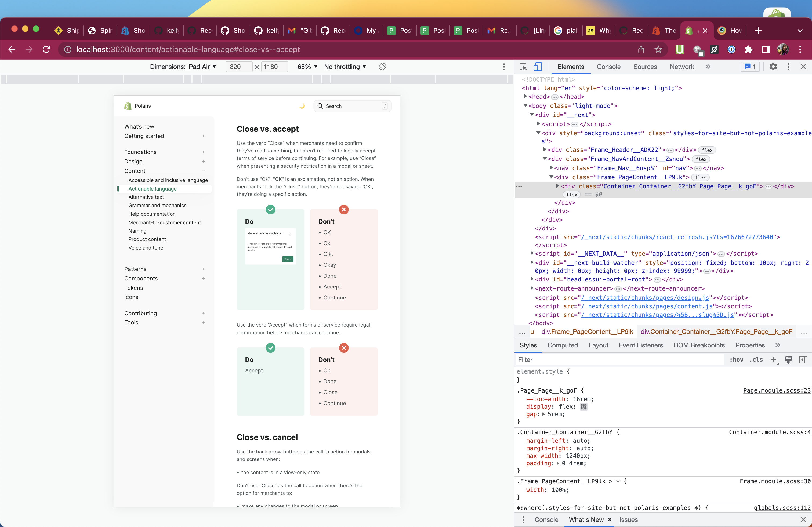The height and width of the screenshot is (527, 812).
Task: Open the flexbox editor icon next to display
Action: coord(584,407)
